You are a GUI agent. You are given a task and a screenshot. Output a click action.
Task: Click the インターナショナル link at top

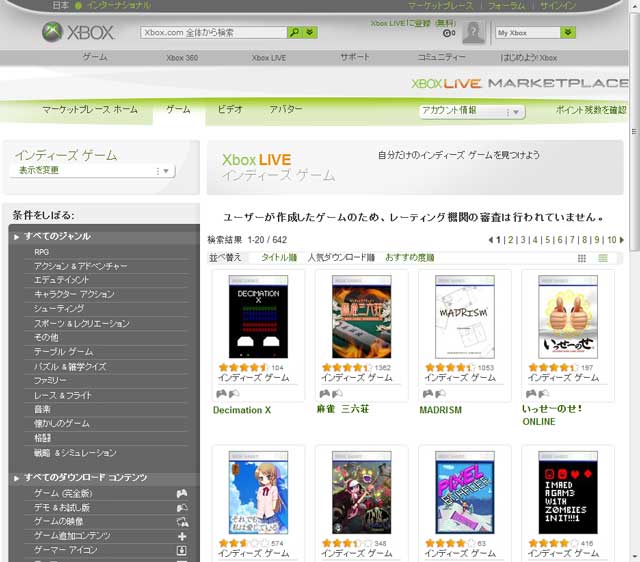[118, 5]
